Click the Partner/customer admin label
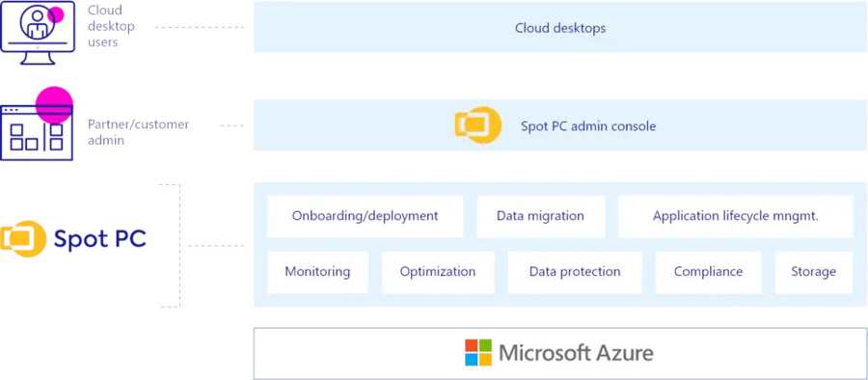 coord(138,132)
